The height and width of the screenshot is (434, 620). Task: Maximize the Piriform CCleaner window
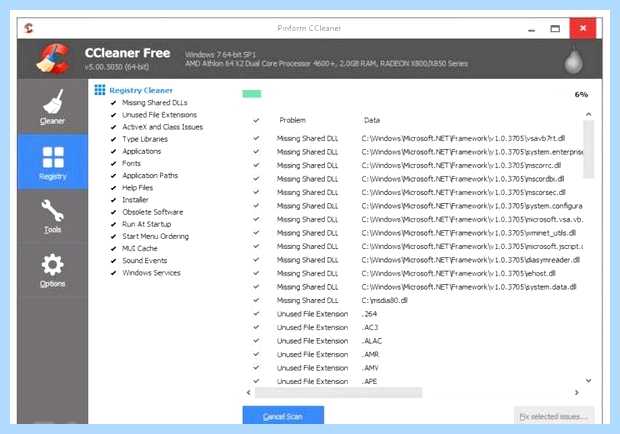tap(555, 28)
